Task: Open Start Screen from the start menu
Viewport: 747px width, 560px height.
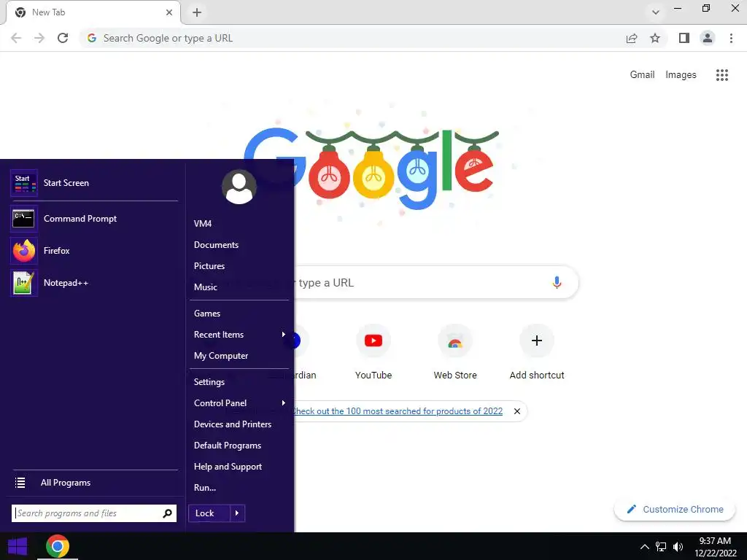Action: (94, 183)
